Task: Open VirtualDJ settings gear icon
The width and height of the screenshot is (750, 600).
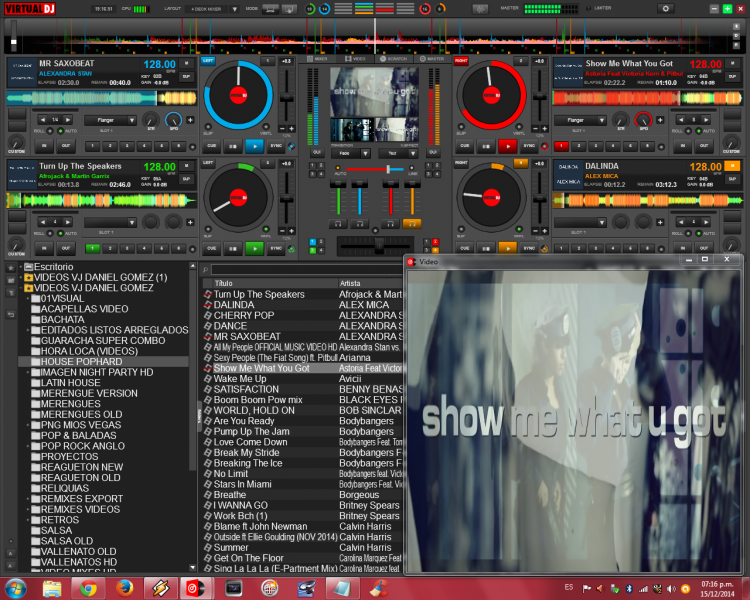Action: (665, 8)
